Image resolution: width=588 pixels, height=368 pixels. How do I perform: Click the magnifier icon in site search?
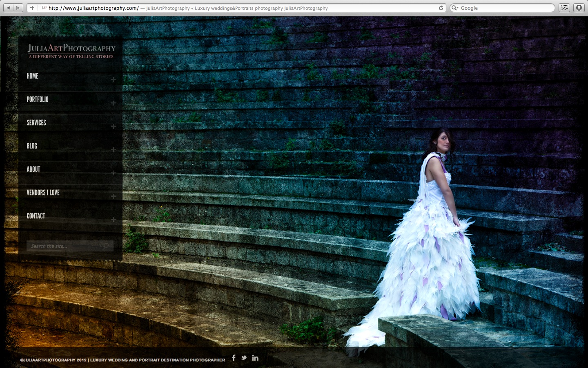pos(106,246)
